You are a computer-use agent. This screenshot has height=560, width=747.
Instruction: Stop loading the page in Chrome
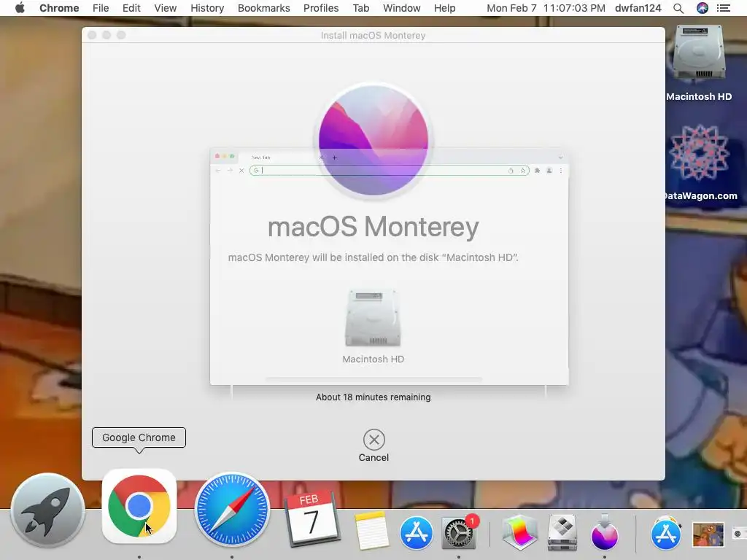241,171
